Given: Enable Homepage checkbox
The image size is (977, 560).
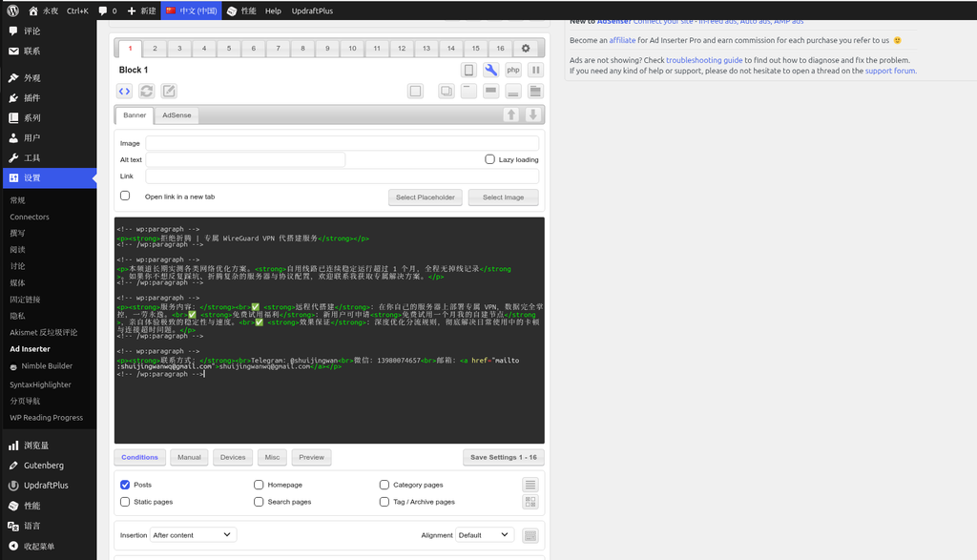Looking at the screenshot, I should click(x=259, y=485).
